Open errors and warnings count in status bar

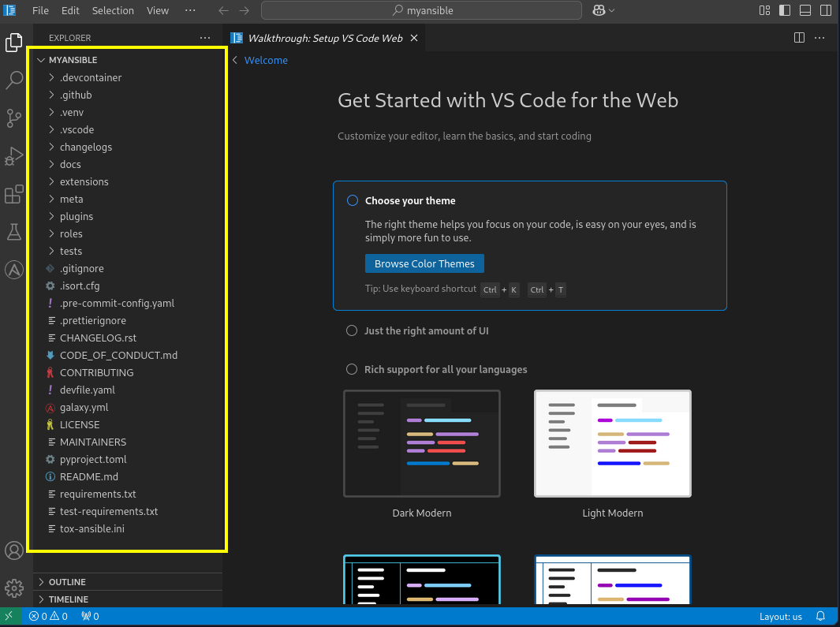click(48, 616)
